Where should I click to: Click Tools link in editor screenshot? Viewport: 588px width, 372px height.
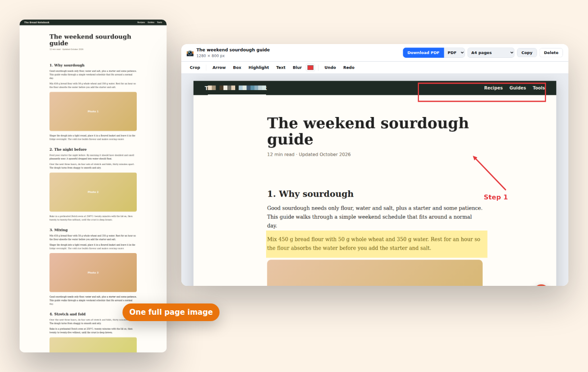539,88
